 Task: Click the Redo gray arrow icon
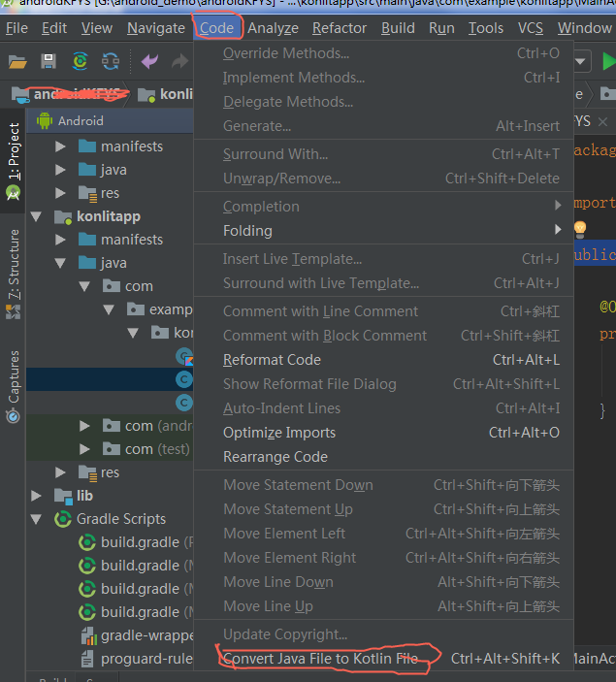click(179, 61)
